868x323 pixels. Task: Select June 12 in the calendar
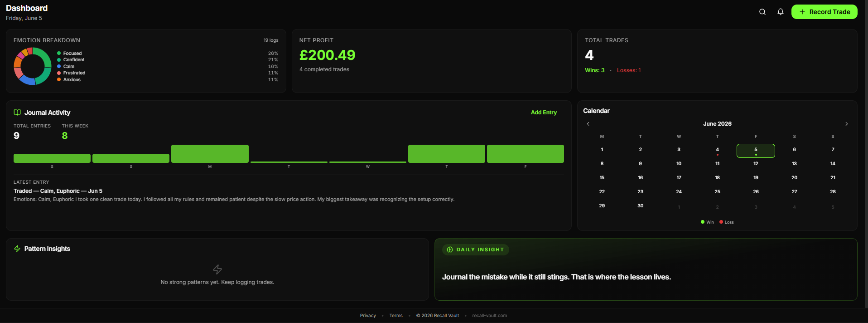click(x=756, y=163)
